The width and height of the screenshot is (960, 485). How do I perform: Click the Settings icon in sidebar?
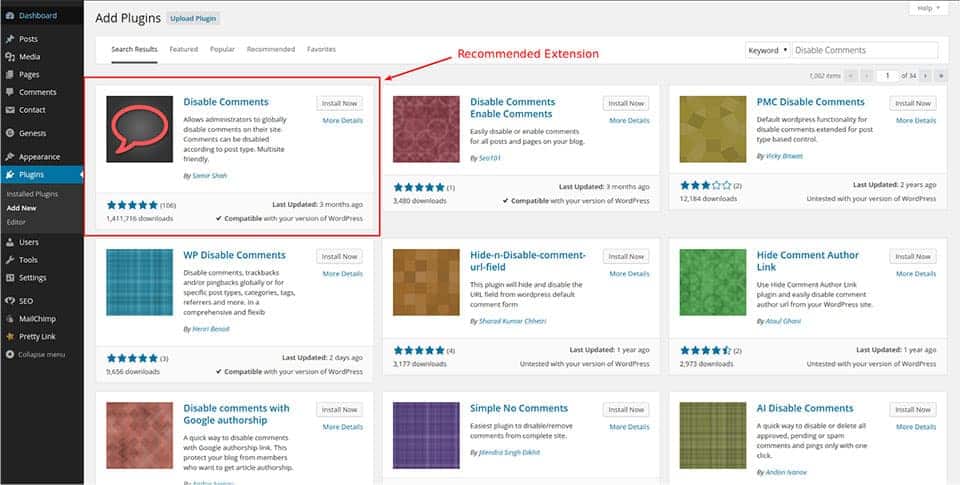point(10,277)
